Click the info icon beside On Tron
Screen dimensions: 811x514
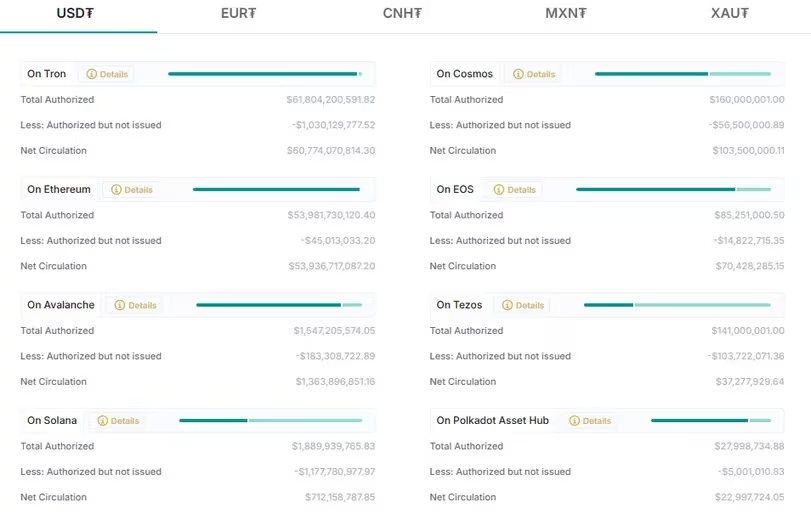pos(92,74)
